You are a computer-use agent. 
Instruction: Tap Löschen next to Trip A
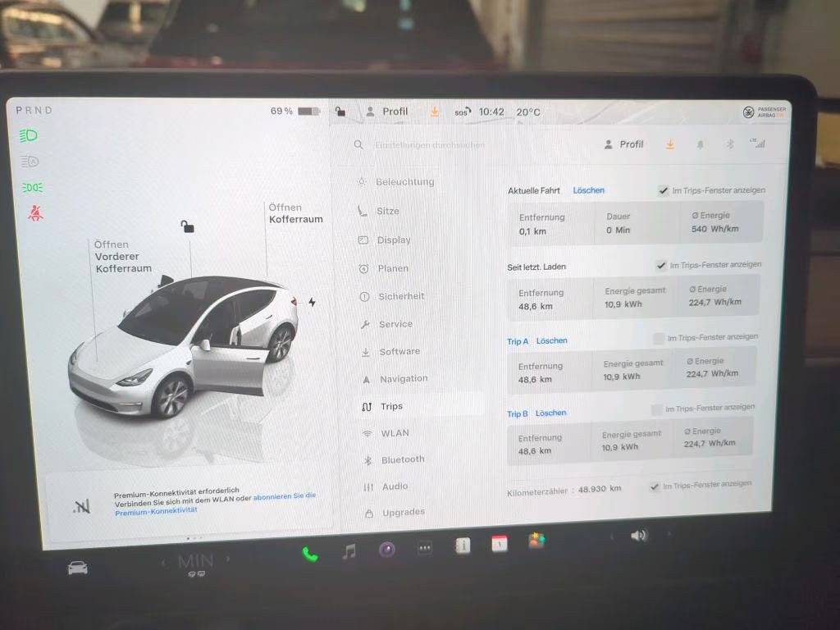coord(552,340)
